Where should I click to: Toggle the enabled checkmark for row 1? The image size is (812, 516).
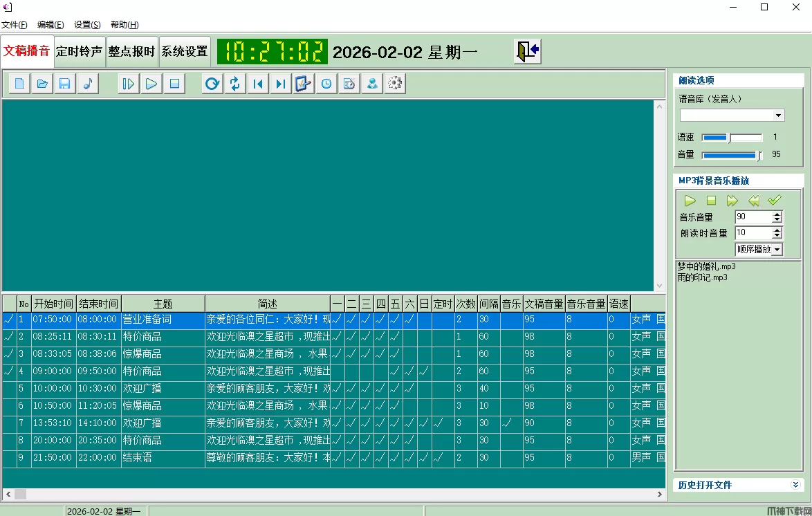(9, 320)
